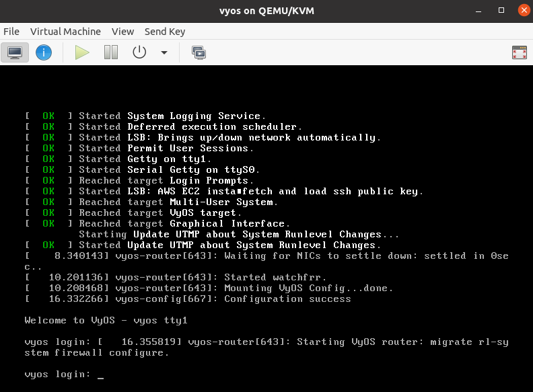Shut down the virtual machine
The width and height of the screenshot is (533, 392).
tap(139, 52)
